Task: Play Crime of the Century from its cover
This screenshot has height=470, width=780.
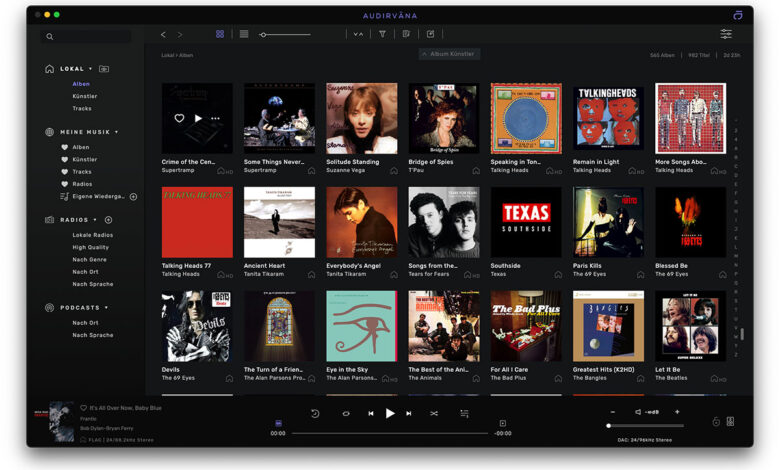Action: point(198,118)
